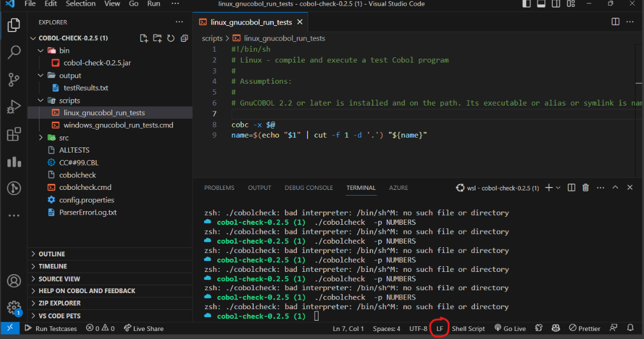Toggle the Prettier formatter status
The width and height of the screenshot is (644, 339).
pyautogui.click(x=584, y=328)
